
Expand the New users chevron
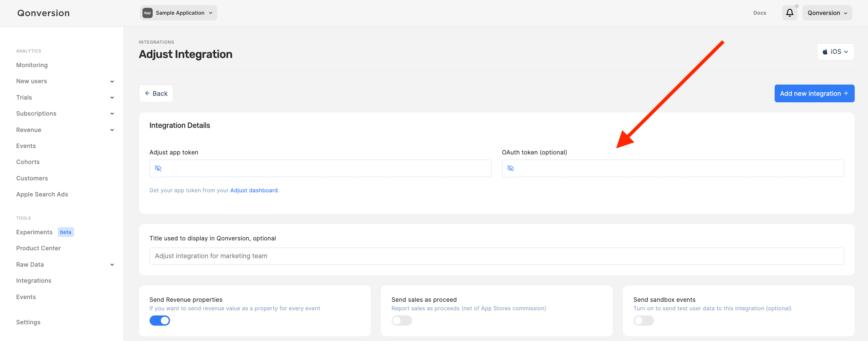point(112,81)
